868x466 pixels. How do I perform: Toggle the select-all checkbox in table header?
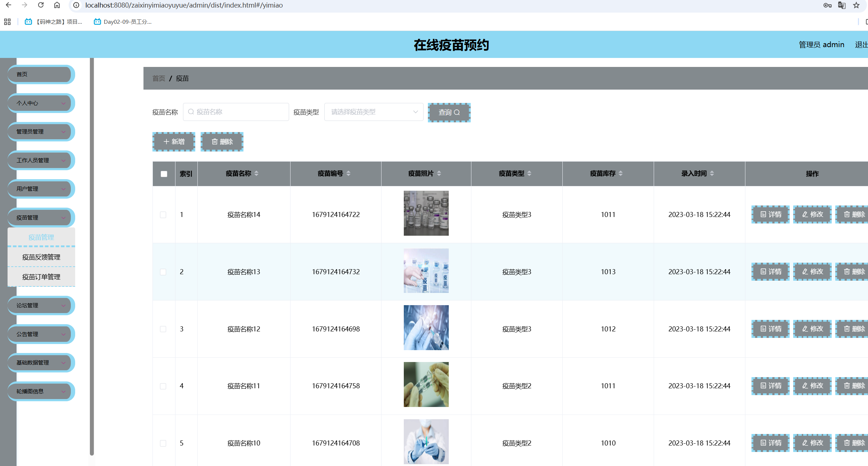tap(164, 174)
